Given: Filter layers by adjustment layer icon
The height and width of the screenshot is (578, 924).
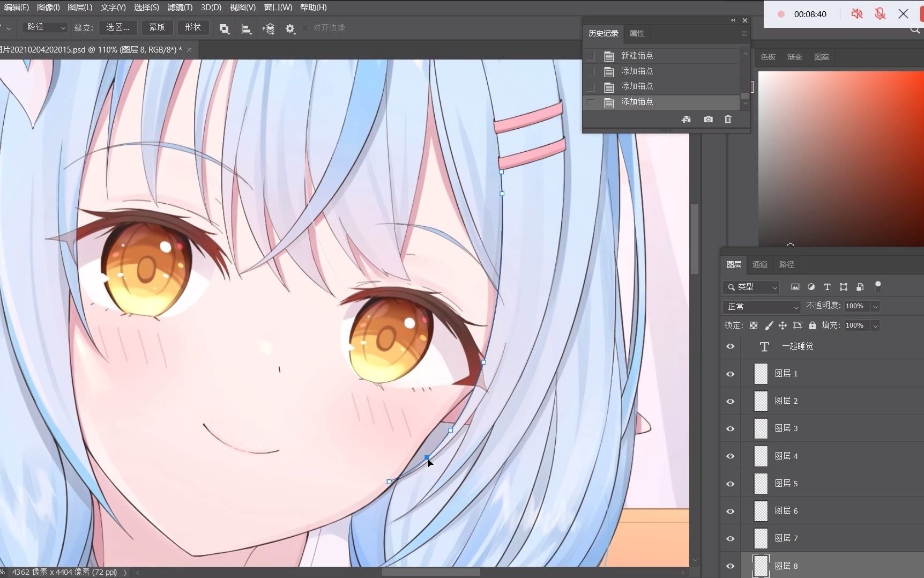Looking at the screenshot, I should [x=811, y=287].
